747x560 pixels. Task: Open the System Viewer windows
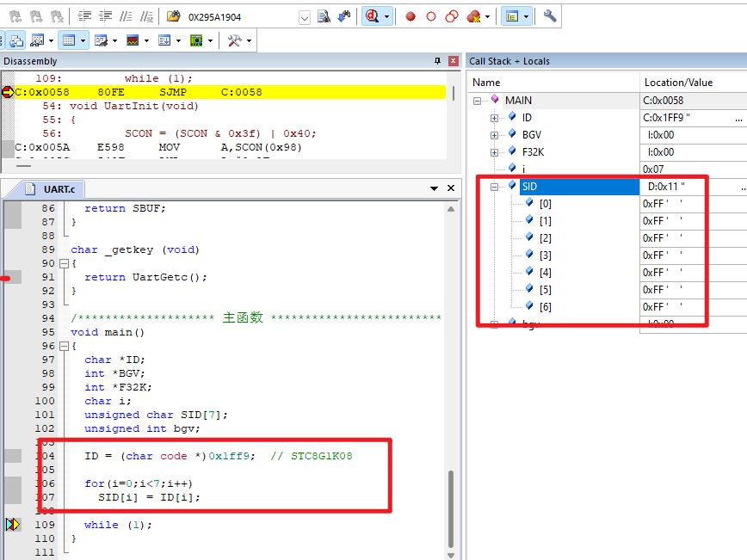(196, 40)
